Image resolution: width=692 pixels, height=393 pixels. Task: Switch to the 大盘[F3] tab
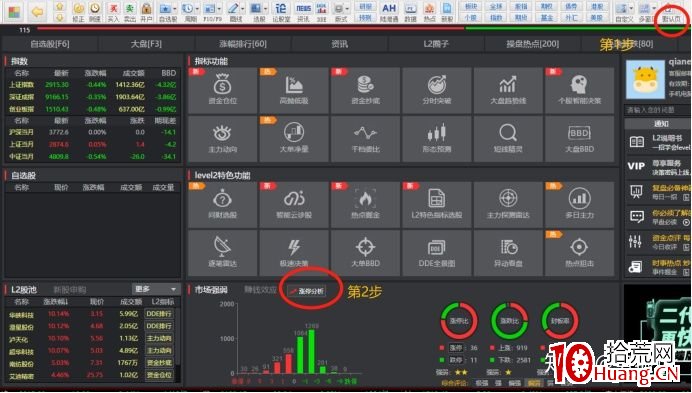coord(147,44)
